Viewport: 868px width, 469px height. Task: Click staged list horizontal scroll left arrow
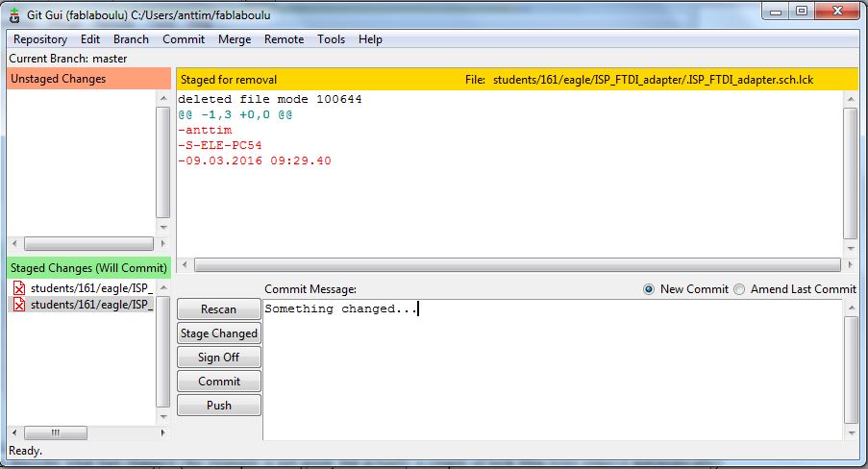[x=15, y=432]
